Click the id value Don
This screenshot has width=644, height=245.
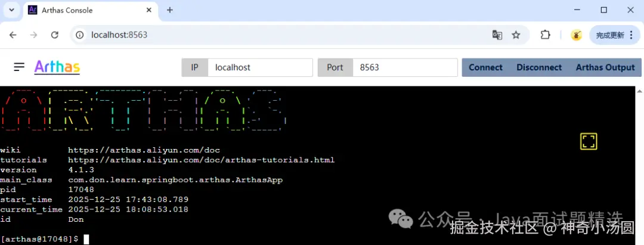pos(76,219)
